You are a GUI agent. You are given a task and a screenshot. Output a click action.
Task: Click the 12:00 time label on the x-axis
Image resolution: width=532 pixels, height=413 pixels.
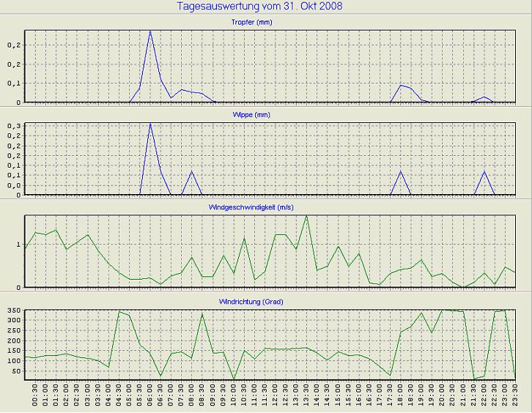click(276, 398)
